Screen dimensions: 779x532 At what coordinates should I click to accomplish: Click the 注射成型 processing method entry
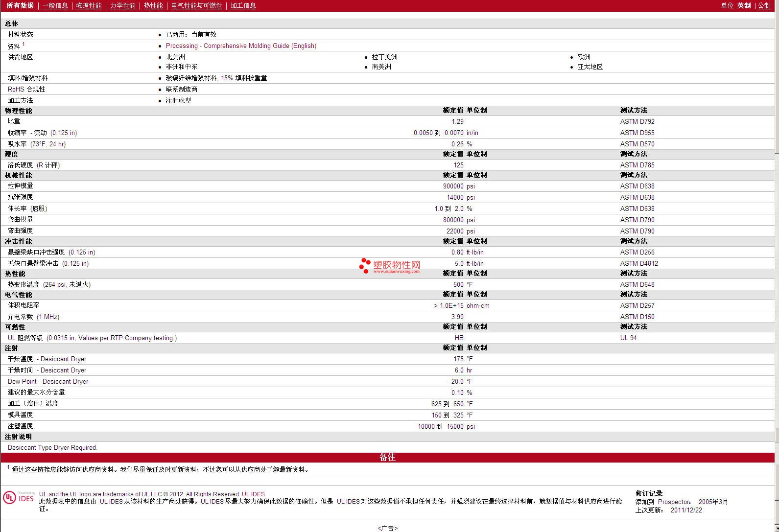[x=178, y=100]
